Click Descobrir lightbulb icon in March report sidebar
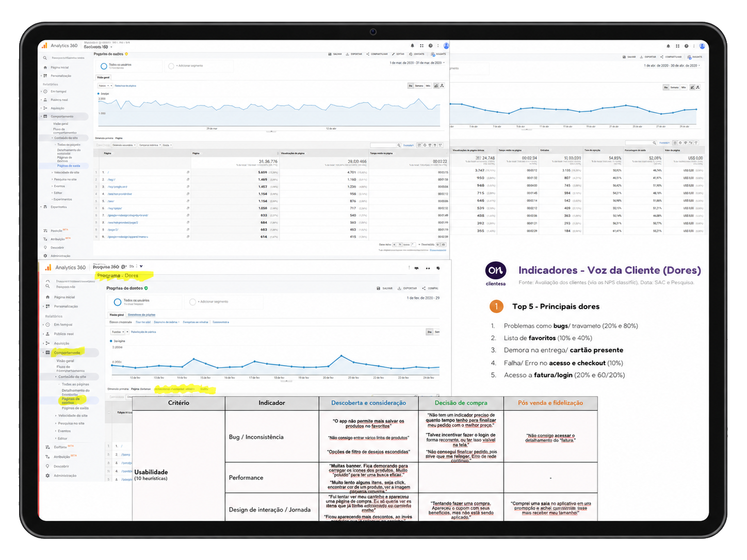The image size is (747, 560). pyautogui.click(x=45, y=248)
